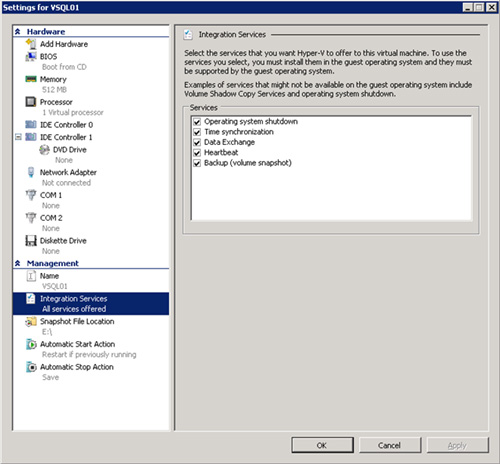Toggle the Time synchronization checkbox
Image resolution: width=500 pixels, height=464 pixels.
pos(197,132)
